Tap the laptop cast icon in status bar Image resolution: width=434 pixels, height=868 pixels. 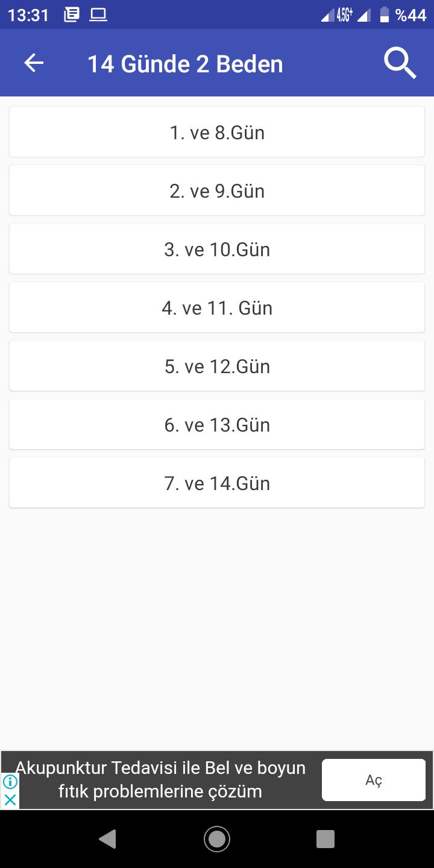[98, 15]
